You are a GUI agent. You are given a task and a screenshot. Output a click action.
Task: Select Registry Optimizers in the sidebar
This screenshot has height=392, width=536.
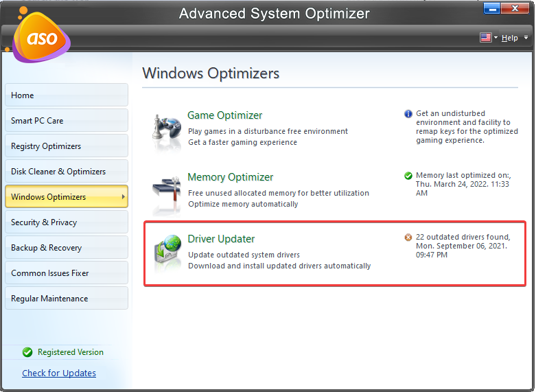tap(67, 146)
